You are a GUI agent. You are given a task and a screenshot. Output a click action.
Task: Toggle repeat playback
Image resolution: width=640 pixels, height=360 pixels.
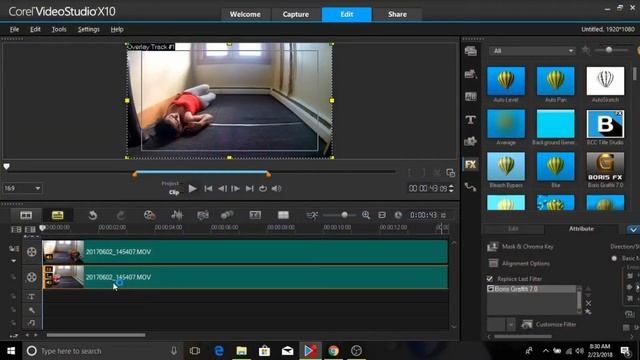[263, 189]
